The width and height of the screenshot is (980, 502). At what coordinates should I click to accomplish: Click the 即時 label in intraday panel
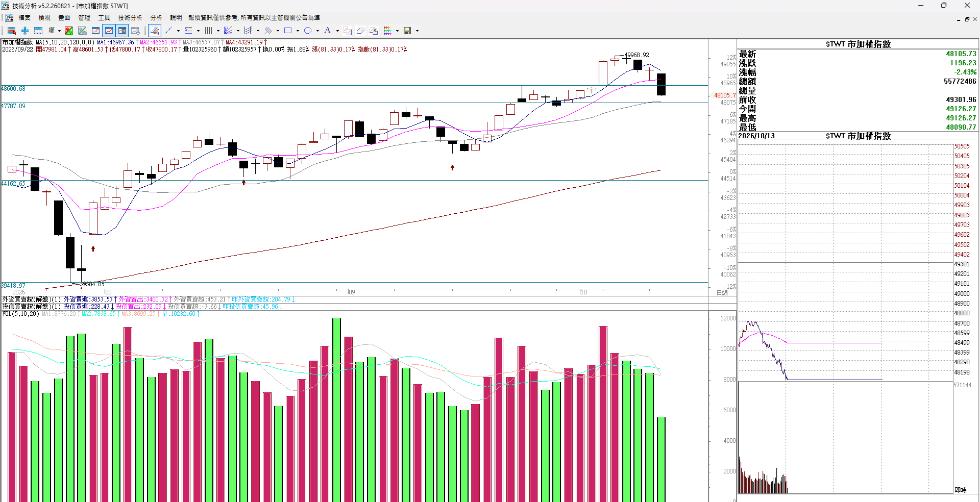pyautogui.click(x=960, y=490)
